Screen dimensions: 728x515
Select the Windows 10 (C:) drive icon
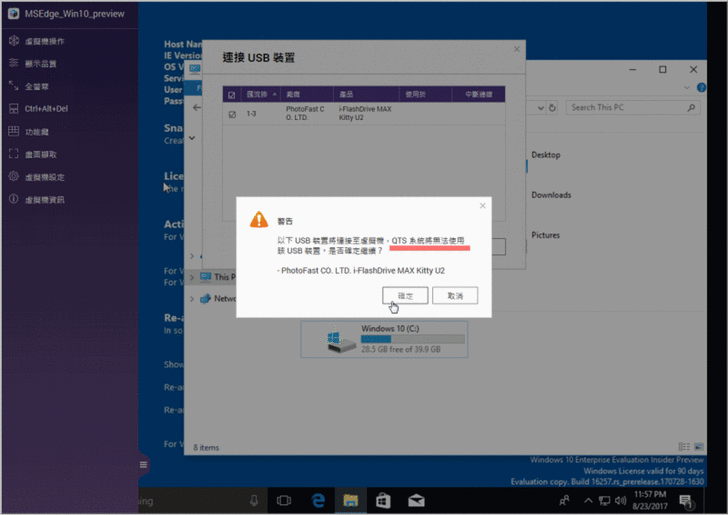(x=340, y=339)
